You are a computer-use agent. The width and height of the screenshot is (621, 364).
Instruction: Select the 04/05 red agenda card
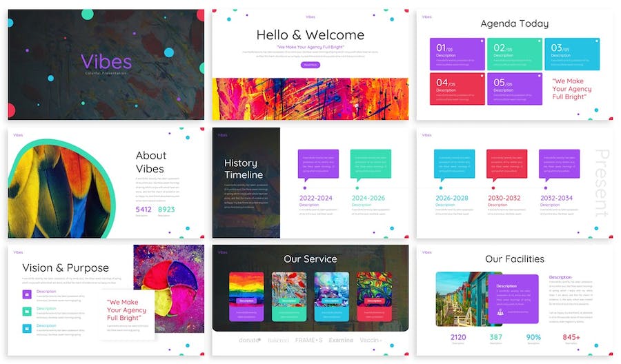coord(457,89)
